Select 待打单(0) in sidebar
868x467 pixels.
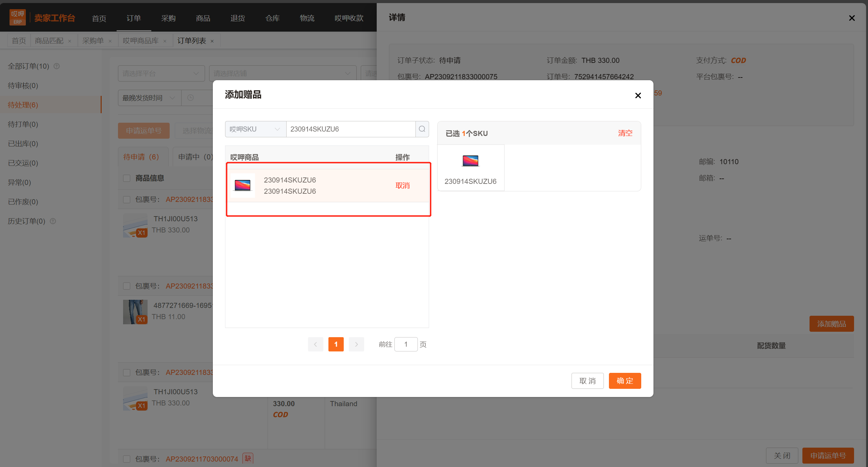(x=23, y=124)
